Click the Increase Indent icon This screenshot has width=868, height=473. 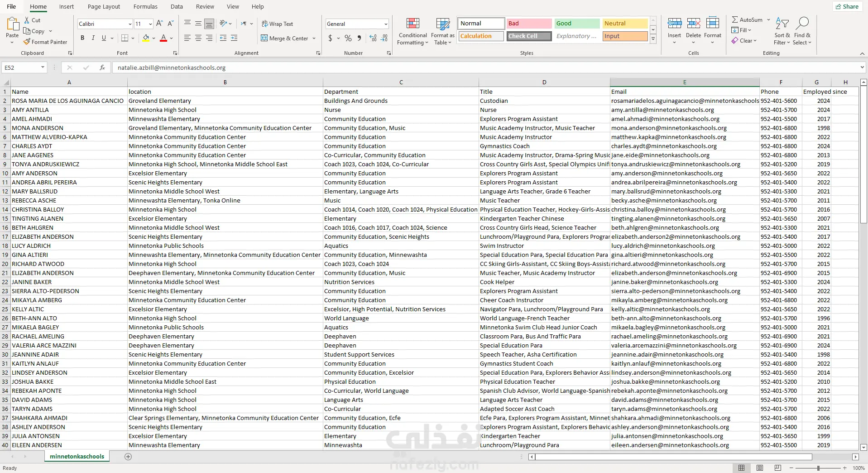pos(234,38)
